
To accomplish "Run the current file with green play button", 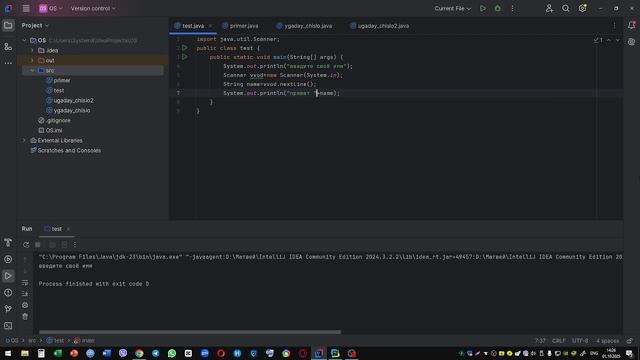I will point(483,8).
